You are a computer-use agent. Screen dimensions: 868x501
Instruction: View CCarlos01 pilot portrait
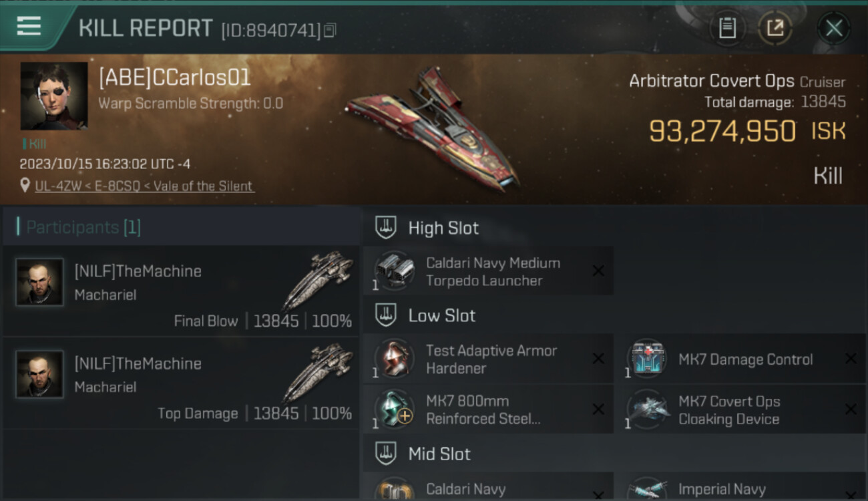tap(54, 96)
